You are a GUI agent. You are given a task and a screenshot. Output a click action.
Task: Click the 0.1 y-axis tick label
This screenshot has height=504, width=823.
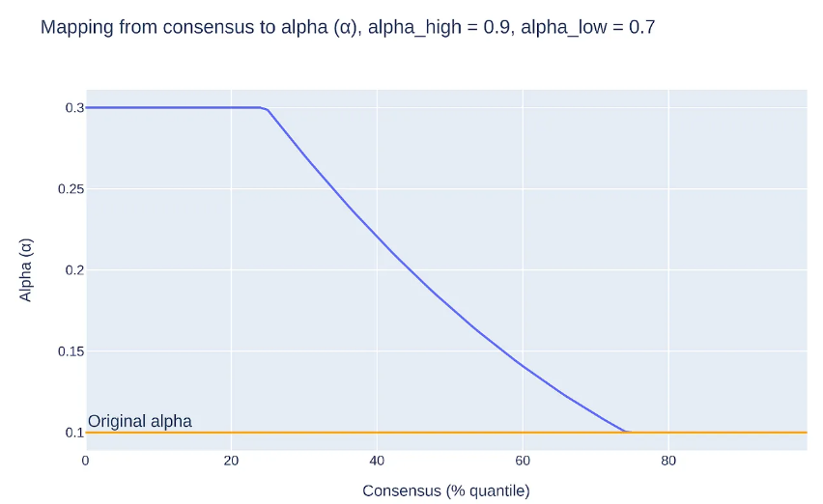(74, 432)
